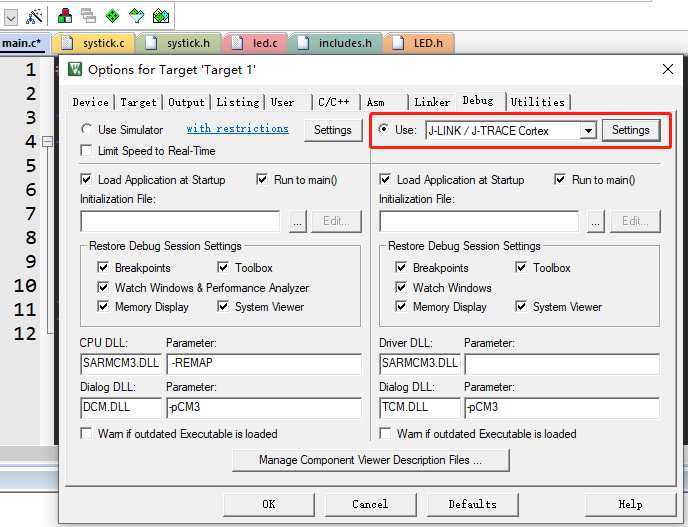Toggle Watch Windows & Performance Analyzer checkbox

104,288
